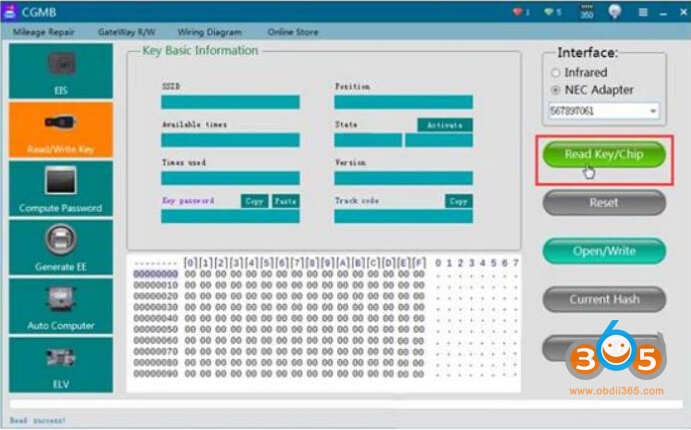Click the Read Key/Chip button
Viewport: 691px width, 430px height.
603,155
